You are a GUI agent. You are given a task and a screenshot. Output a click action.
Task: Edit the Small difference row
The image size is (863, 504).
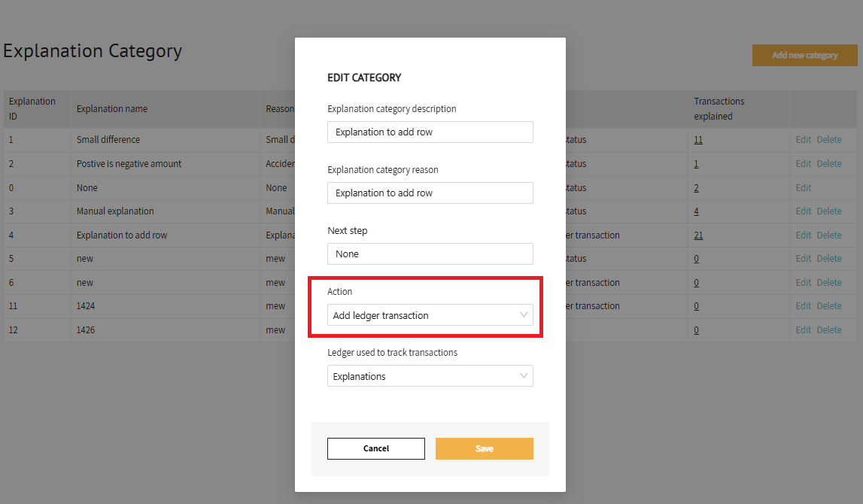pos(804,140)
